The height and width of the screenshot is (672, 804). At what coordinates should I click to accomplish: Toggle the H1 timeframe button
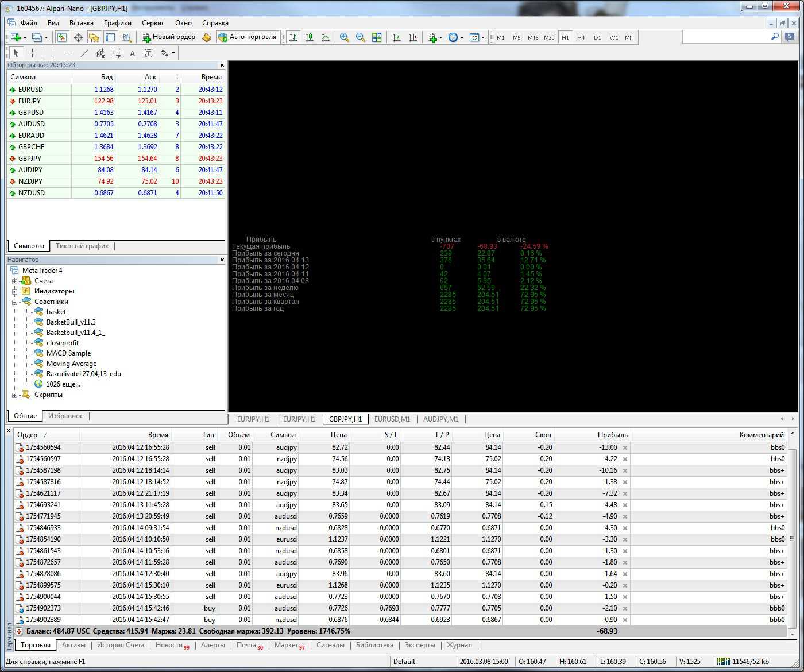tap(565, 37)
